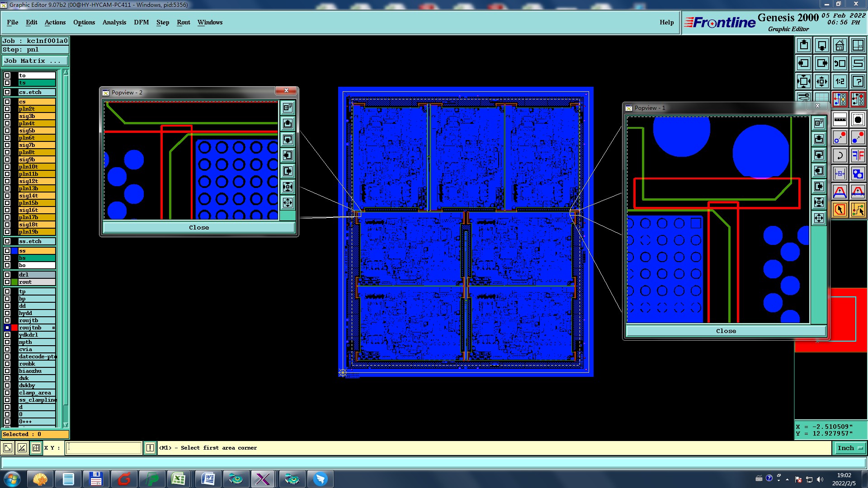This screenshot has width=868, height=488.
Task: Click the rotate arrow tool icon
Action: click(x=840, y=156)
